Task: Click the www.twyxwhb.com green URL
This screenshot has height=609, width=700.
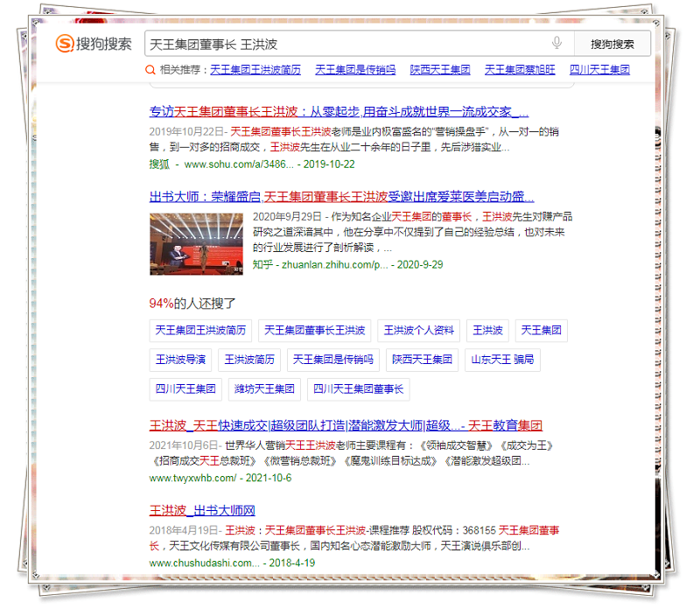Action: pos(192,479)
